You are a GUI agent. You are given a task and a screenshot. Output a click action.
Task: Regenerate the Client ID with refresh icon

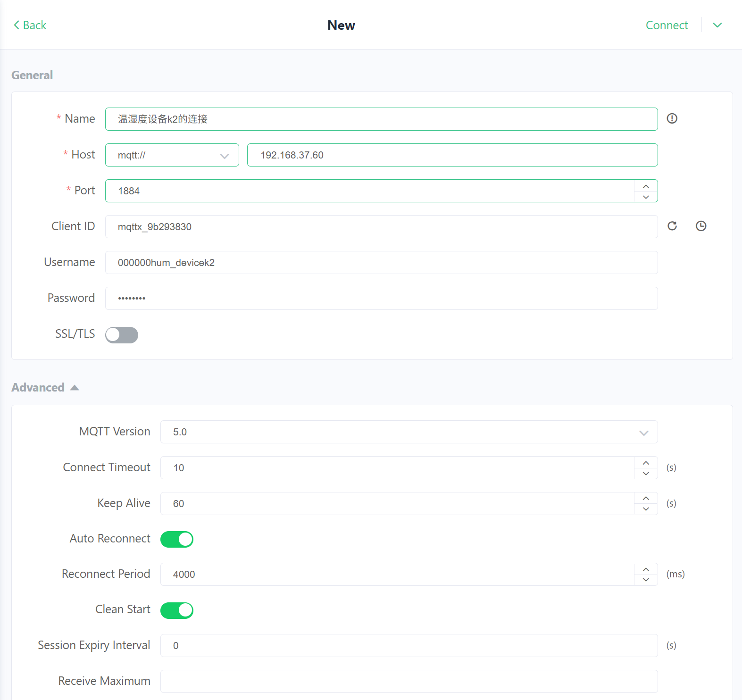point(672,226)
